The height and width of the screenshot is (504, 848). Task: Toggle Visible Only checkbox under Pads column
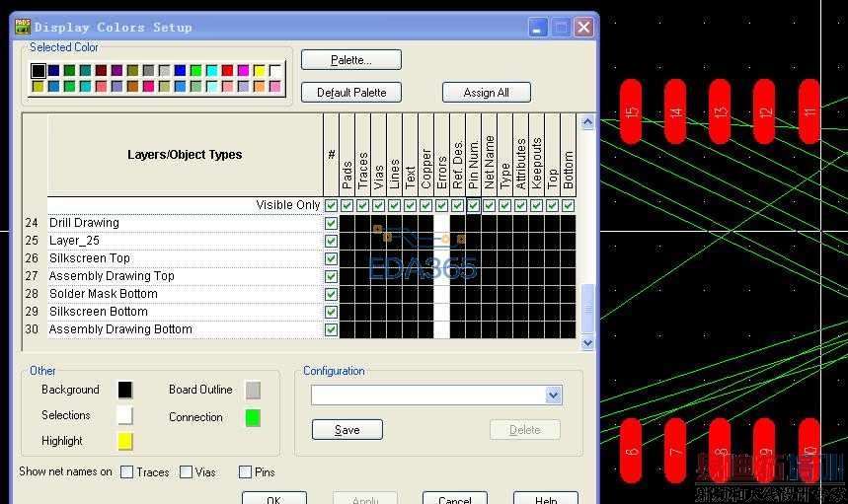(347, 205)
